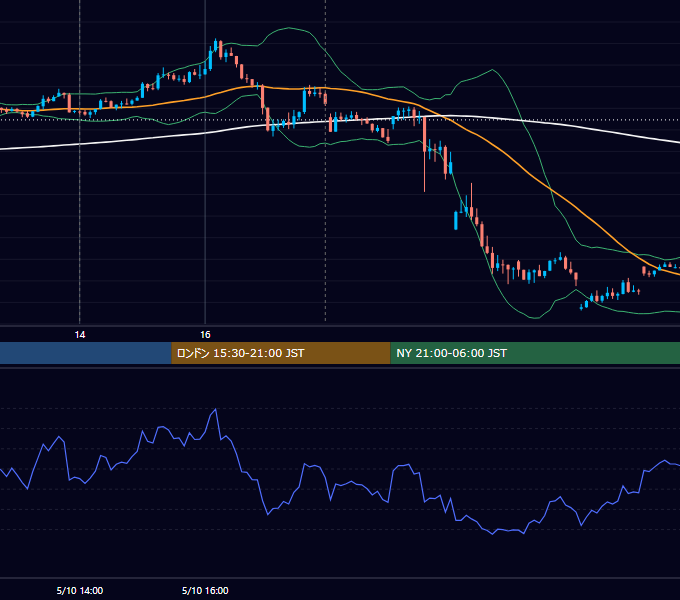Click the oscillator peak above 5/10 16:00
Image resolution: width=680 pixels, height=600 pixels.
[x=216, y=409]
